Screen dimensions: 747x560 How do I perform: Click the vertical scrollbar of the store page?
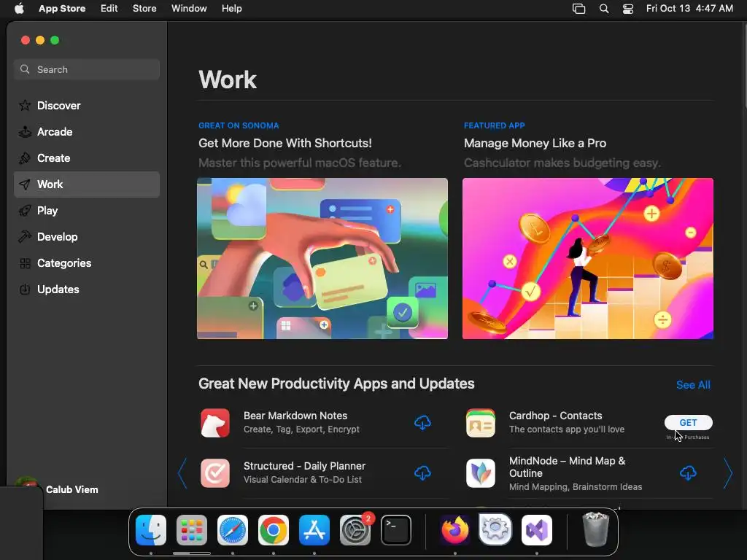click(x=745, y=66)
